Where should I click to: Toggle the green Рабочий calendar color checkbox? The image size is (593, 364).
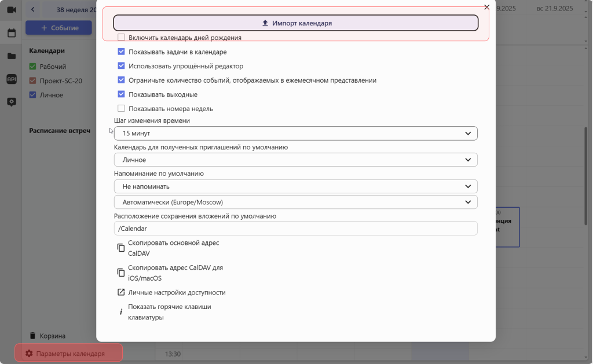coord(33,67)
